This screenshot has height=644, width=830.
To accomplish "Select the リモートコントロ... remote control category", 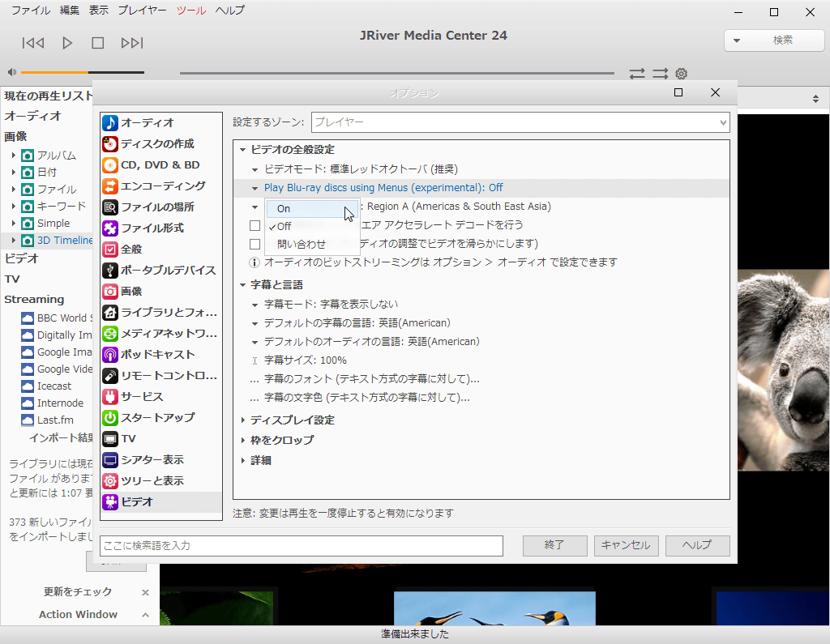I will point(161,376).
